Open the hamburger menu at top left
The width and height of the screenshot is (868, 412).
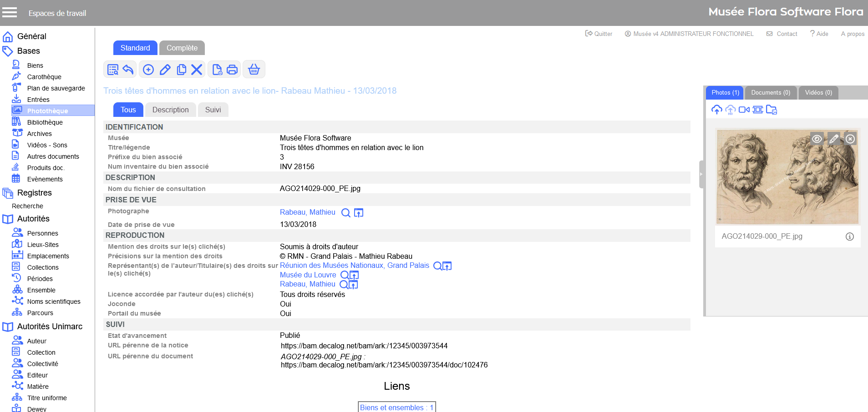coord(10,13)
